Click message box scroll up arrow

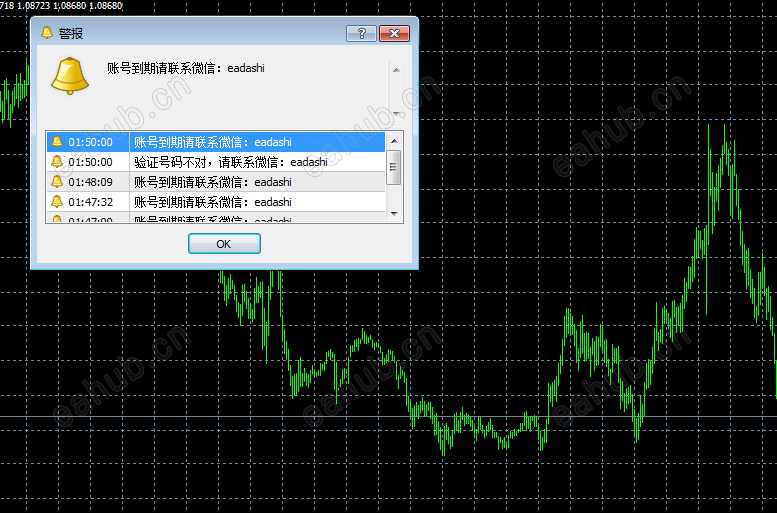tap(396, 70)
